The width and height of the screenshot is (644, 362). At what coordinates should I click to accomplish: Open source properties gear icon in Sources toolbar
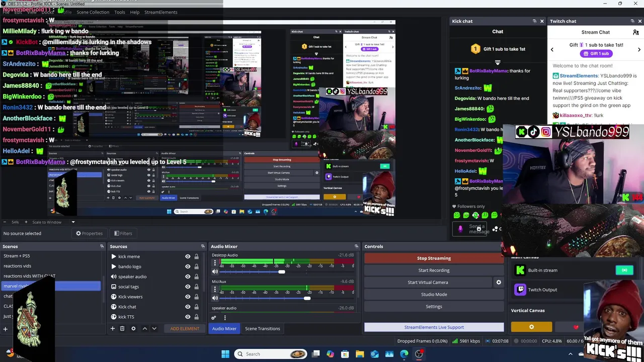click(133, 328)
